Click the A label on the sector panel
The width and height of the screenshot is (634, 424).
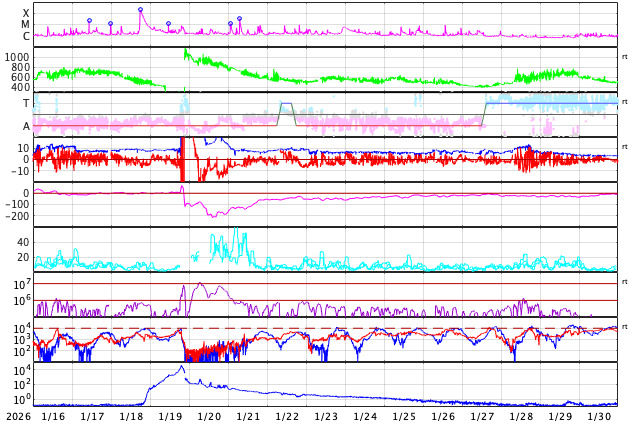[26, 126]
